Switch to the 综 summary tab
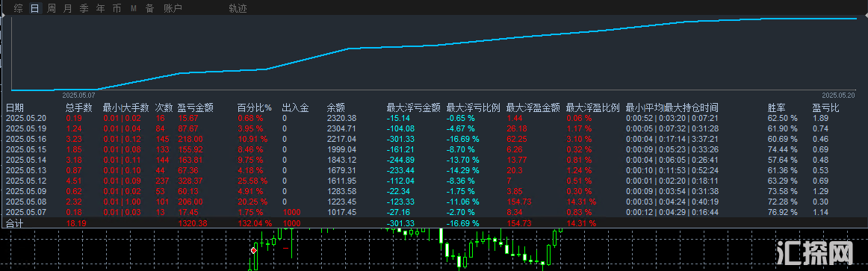Viewport: 868px width, 271px height. pos(18,8)
